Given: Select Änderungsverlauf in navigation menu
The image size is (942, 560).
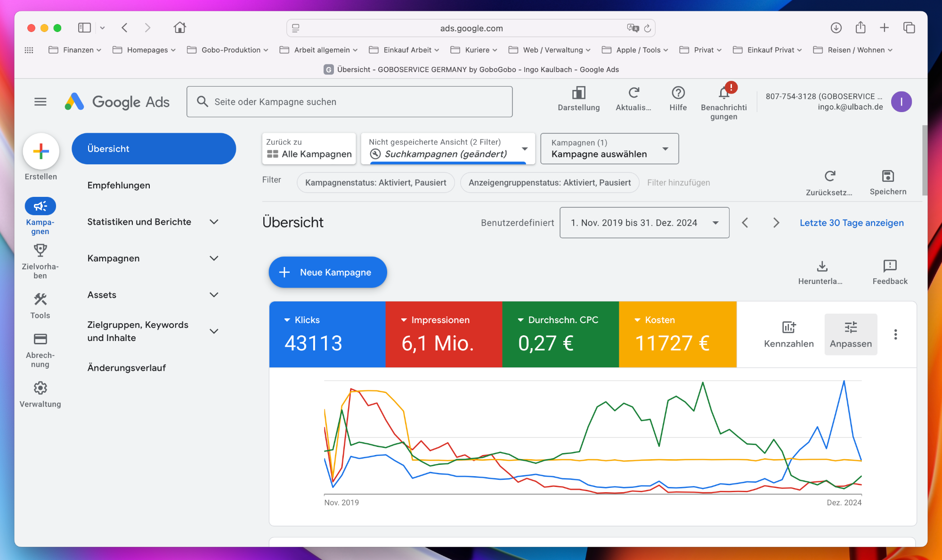Looking at the screenshot, I should (126, 368).
